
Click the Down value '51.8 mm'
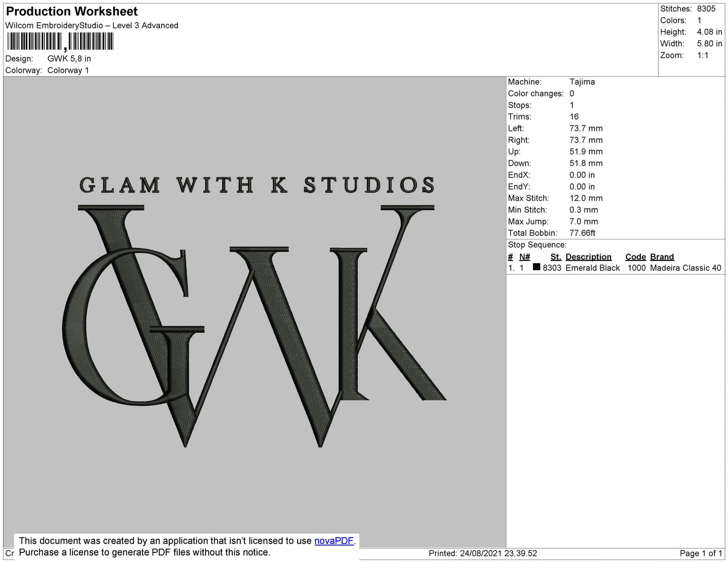click(586, 163)
